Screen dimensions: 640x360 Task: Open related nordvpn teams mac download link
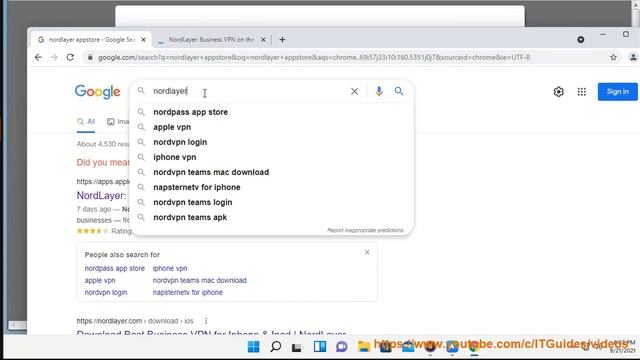(200, 280)
